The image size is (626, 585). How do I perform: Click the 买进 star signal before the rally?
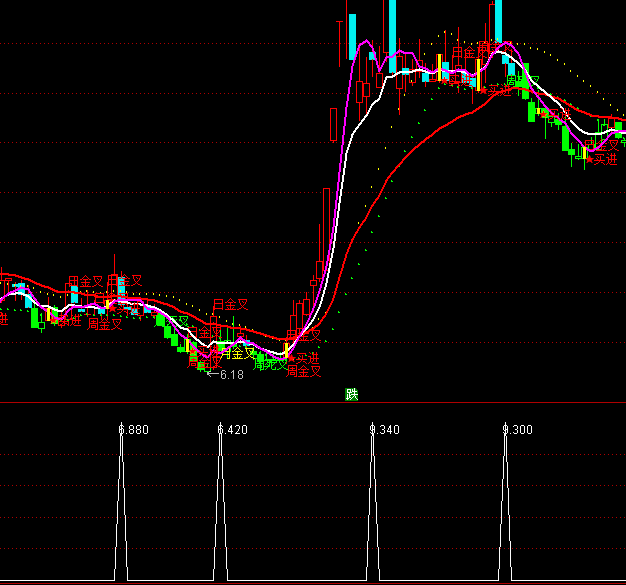tap(303, 357)
